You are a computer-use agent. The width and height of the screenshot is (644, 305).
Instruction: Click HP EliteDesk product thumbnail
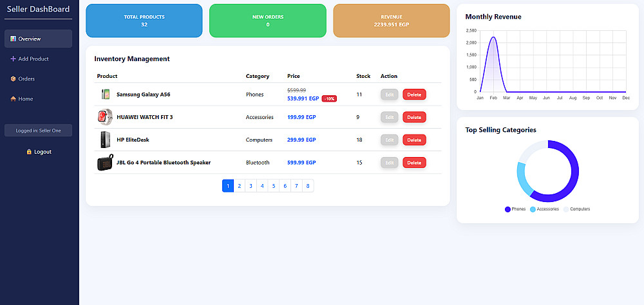(x=105, y=140)
